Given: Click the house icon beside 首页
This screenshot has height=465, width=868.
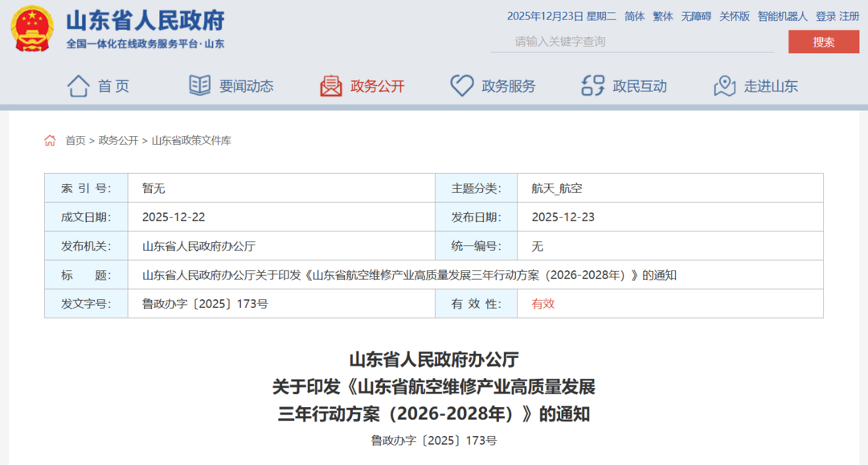Looking at the screenshot, I should [78, 85].
